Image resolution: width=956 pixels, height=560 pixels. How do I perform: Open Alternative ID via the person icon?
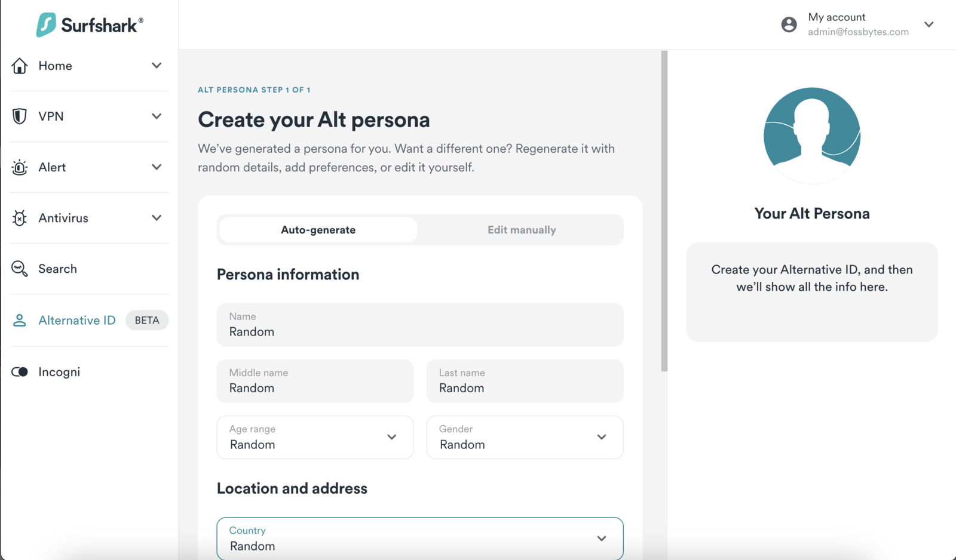click(x=20, y=320)
